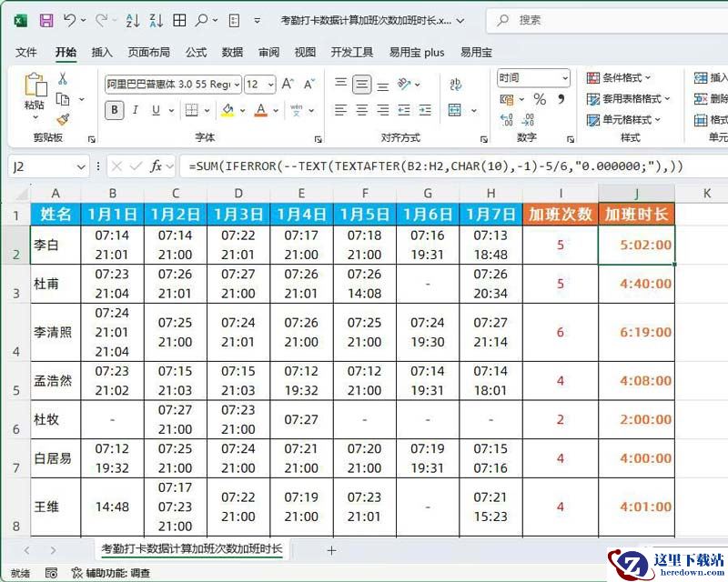This screenshot has width=728, height=582.
Task: Select all cells via corner triangle
Action: [20, 193]
